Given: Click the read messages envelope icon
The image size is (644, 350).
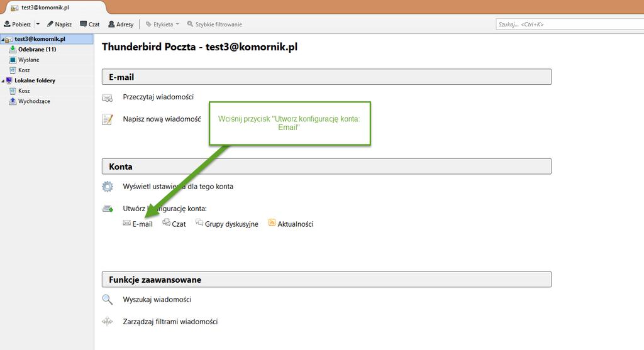Looking at the screenshot, I should tap(107, 97).
